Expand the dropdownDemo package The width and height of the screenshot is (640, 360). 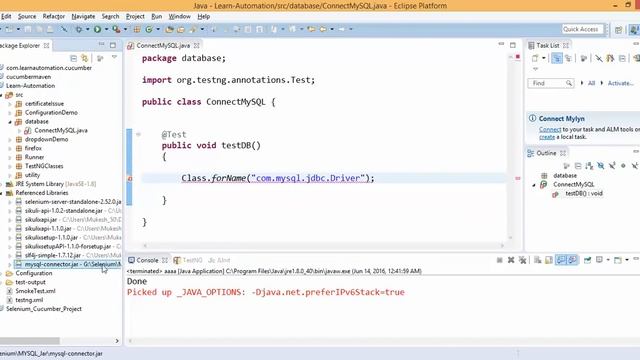pyautogui.click(x=10, y=140)
